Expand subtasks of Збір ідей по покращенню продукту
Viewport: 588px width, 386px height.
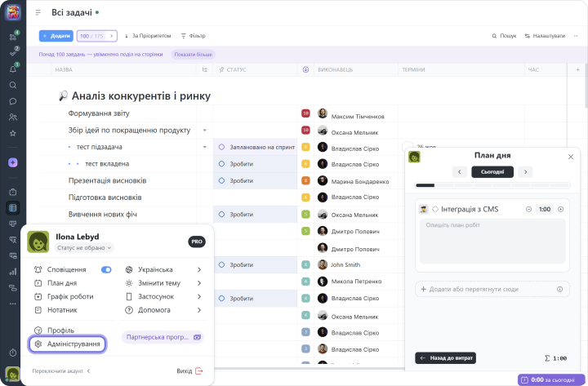[205, 131]
